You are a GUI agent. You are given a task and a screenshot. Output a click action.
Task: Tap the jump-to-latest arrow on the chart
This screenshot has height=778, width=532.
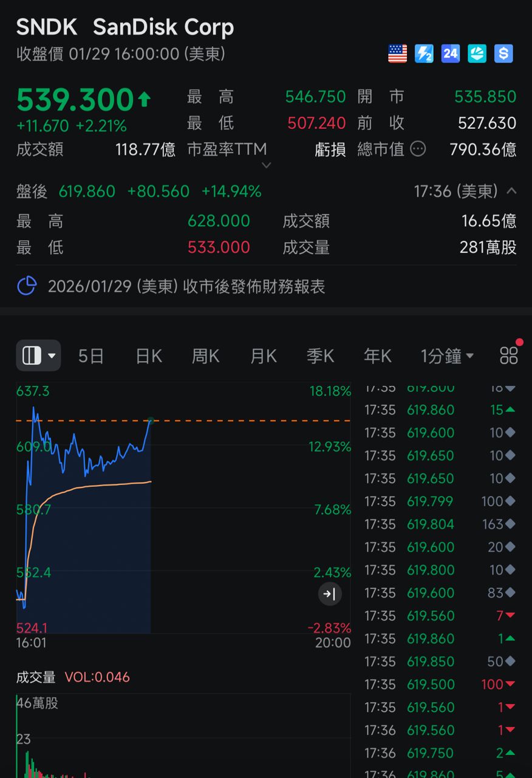[x=330, y=594]
